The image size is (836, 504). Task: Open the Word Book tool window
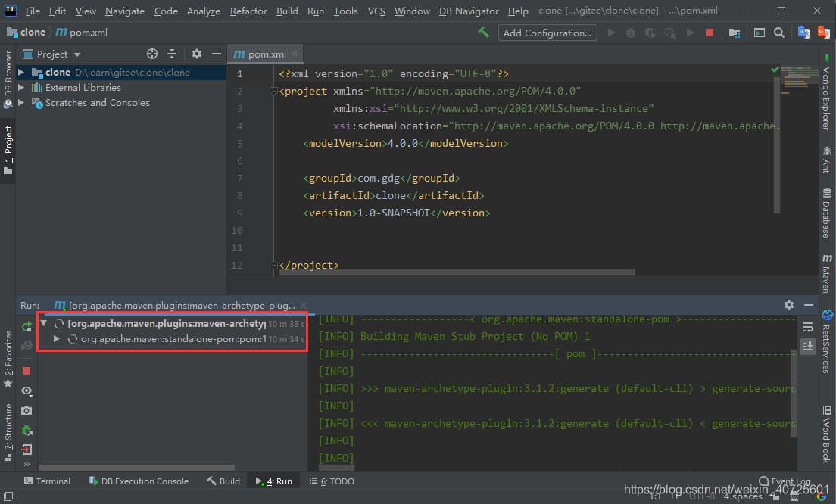(827, 434)
